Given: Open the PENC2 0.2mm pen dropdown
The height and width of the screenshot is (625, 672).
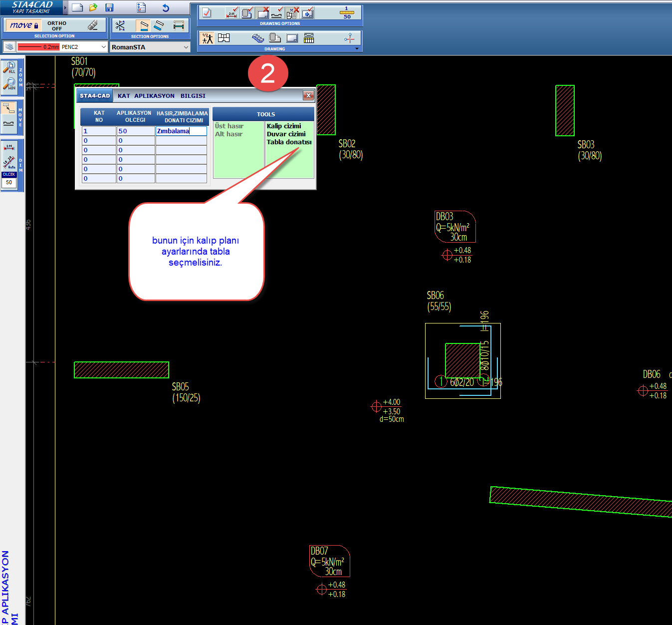Looking at the screenshot, I should pos(104,47).
